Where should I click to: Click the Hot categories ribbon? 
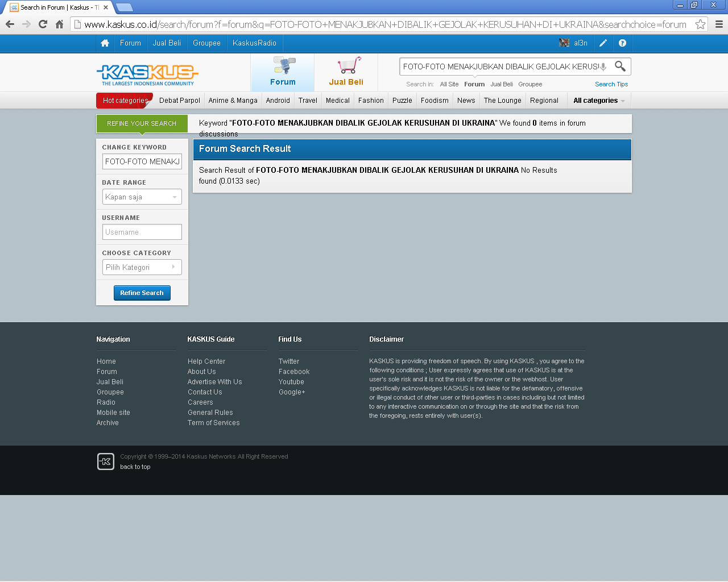click(x=125, y=101)
